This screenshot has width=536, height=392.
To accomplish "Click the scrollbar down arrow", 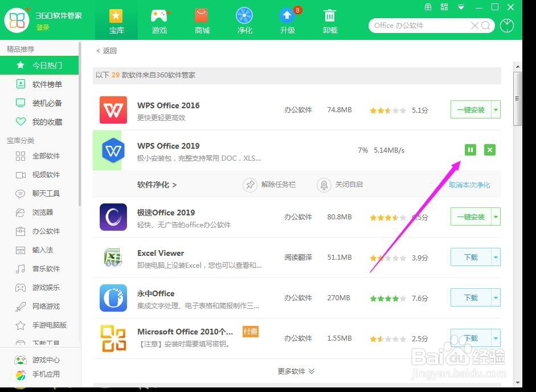I will point(518,382).
